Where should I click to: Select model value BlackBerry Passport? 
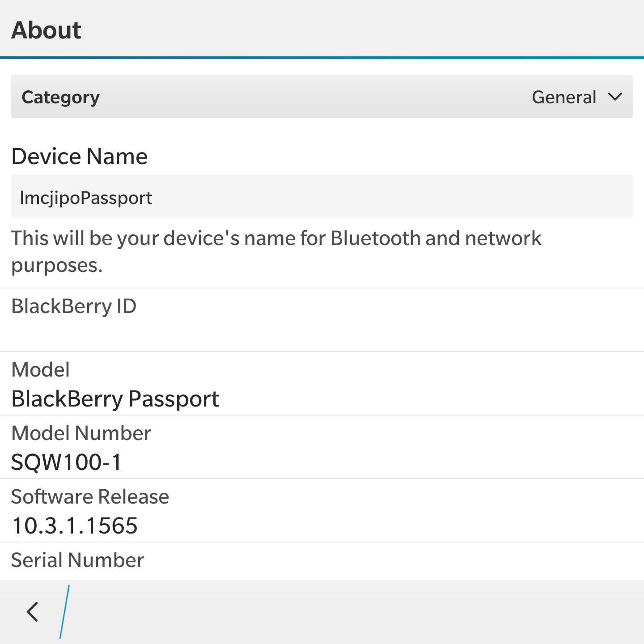click(115, 399)
